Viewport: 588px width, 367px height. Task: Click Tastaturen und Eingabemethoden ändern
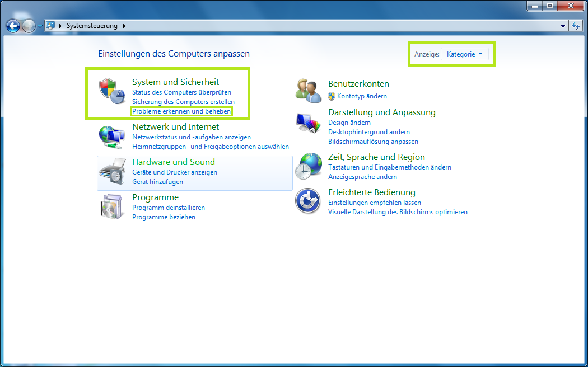(390, 167)
